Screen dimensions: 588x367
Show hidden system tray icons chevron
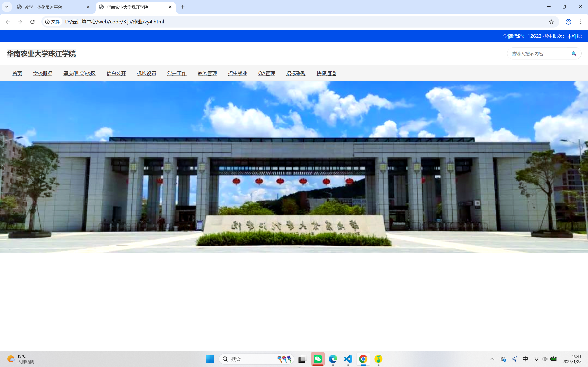492,359
